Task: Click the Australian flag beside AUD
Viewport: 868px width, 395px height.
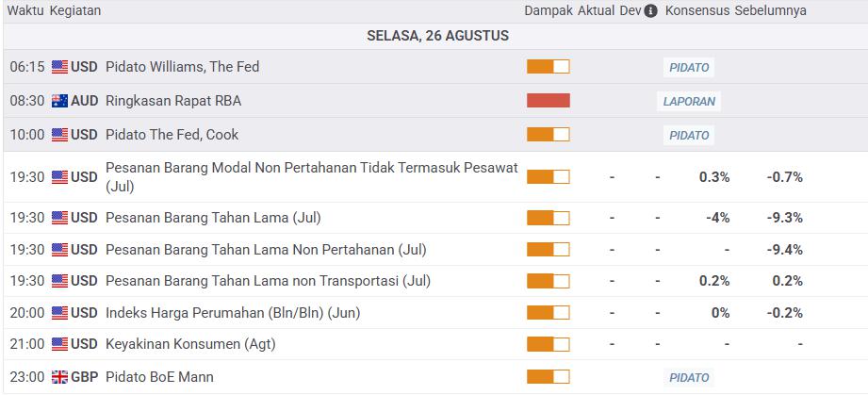Action: tap(59, 101)
